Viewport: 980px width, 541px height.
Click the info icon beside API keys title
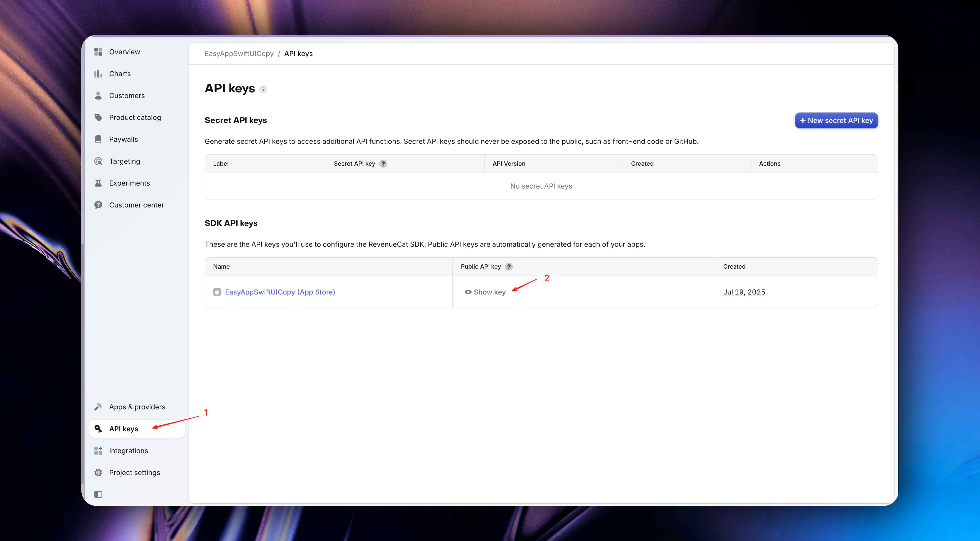pos(263,89)
